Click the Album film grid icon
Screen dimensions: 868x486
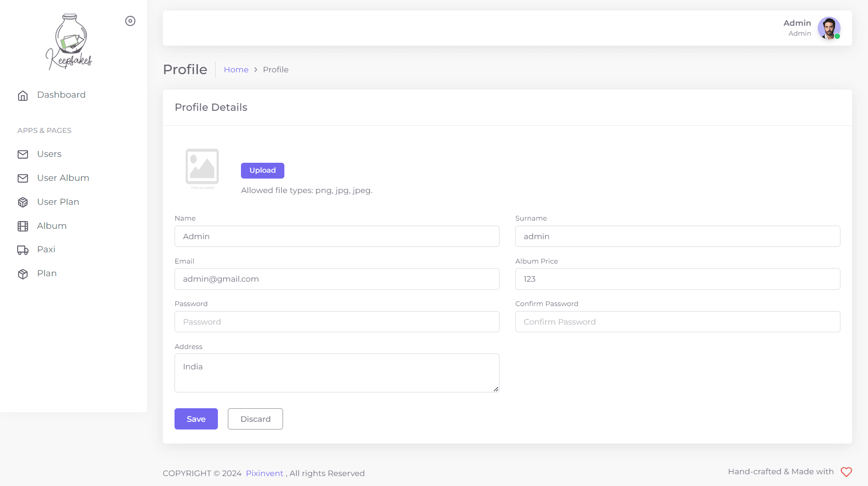23,226
